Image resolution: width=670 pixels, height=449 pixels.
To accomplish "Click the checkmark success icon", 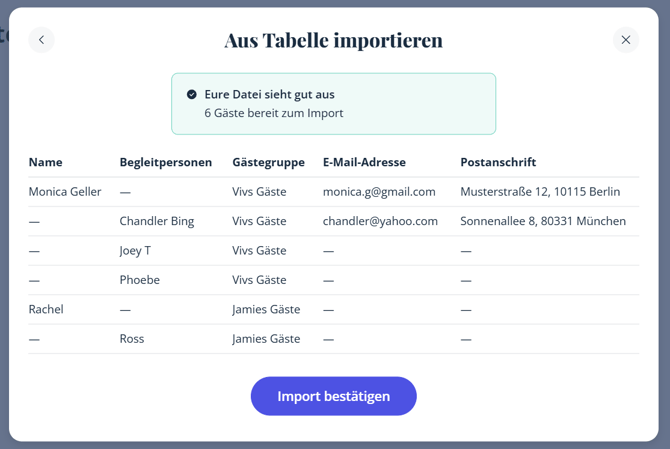I will tap(192, 94).
